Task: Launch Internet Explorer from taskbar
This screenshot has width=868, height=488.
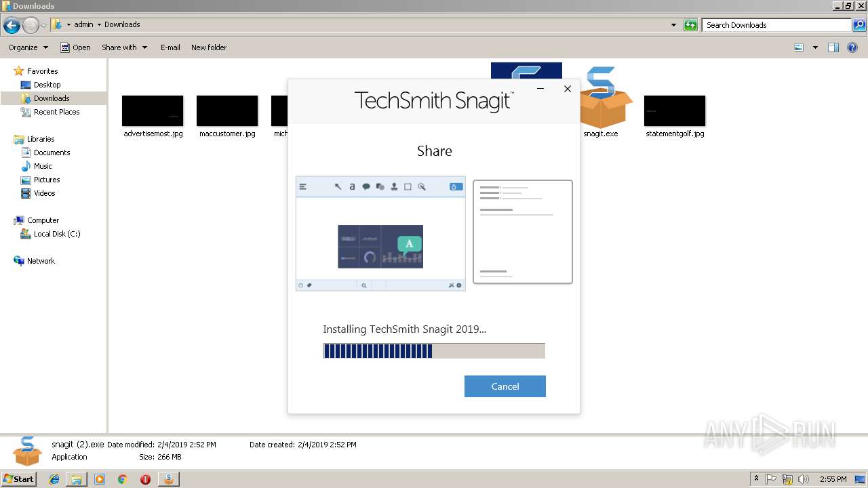Action: 54,479
